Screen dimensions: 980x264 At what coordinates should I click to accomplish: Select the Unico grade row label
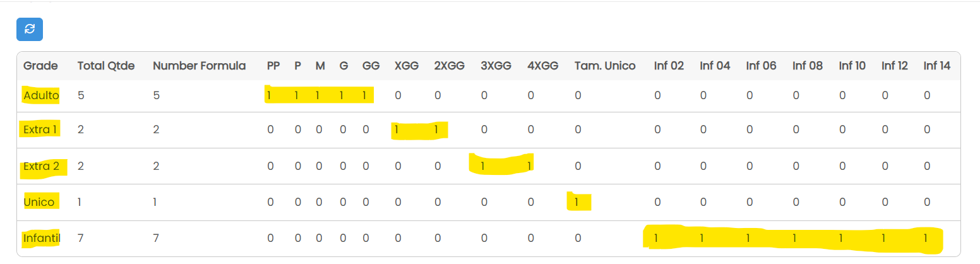(x=39, y=202)
